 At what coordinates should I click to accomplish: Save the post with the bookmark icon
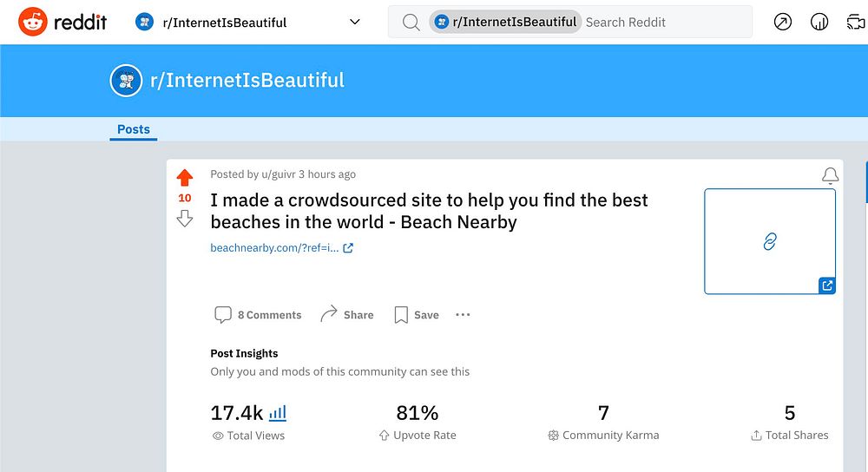point(417,315)
